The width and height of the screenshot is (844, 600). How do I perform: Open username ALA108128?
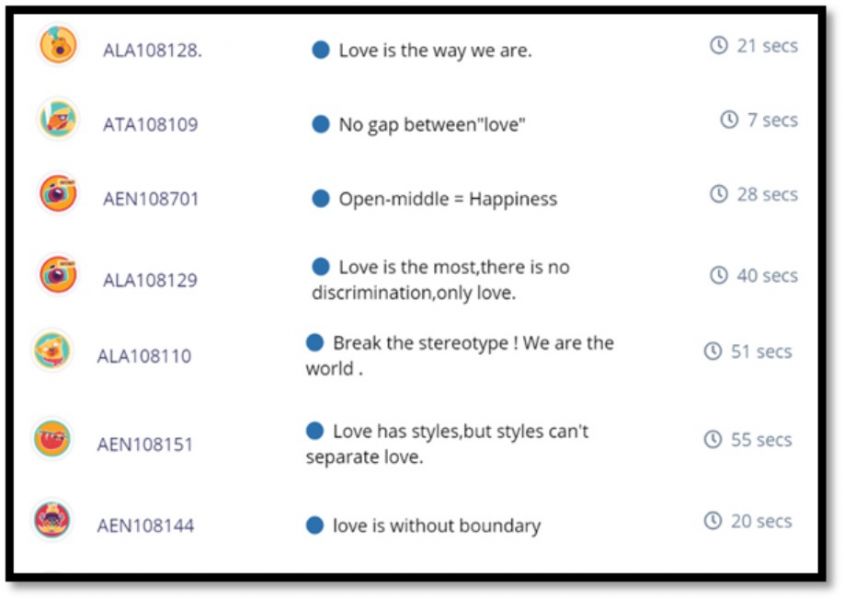[152, 50]
